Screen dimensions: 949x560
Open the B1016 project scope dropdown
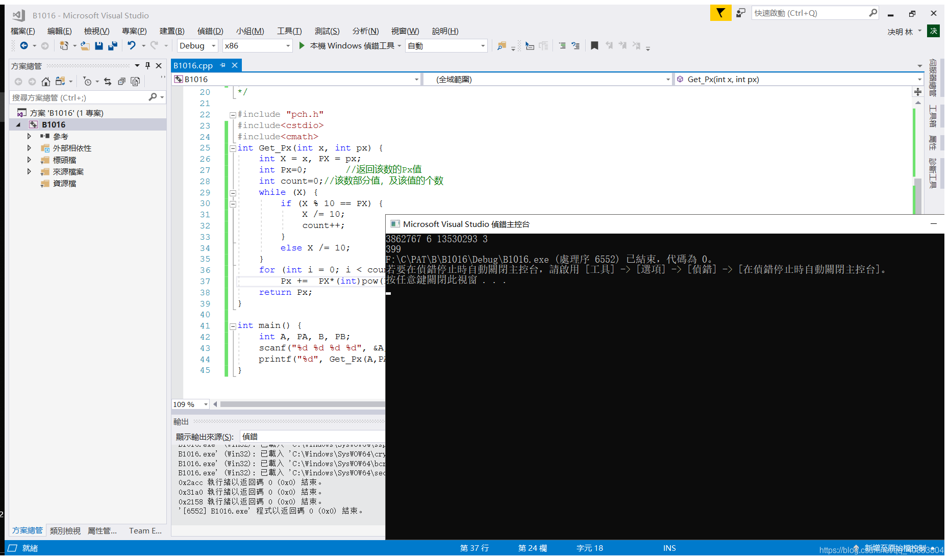point(296,80)
